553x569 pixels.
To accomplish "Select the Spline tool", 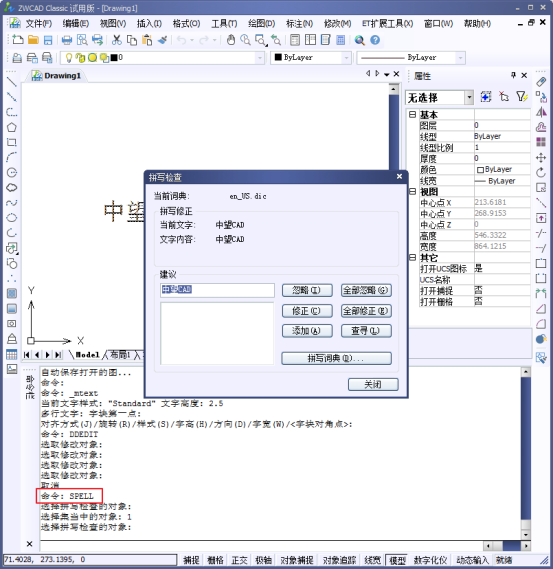I will pos(12,202).
